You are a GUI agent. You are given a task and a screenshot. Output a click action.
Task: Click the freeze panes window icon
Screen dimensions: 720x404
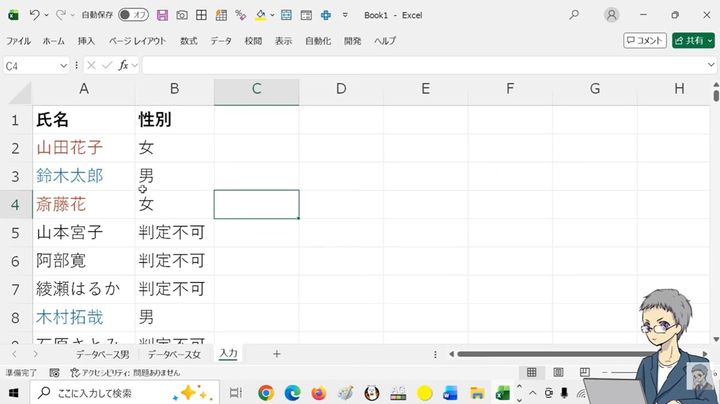pyautogui.click(x=306, y=15)
